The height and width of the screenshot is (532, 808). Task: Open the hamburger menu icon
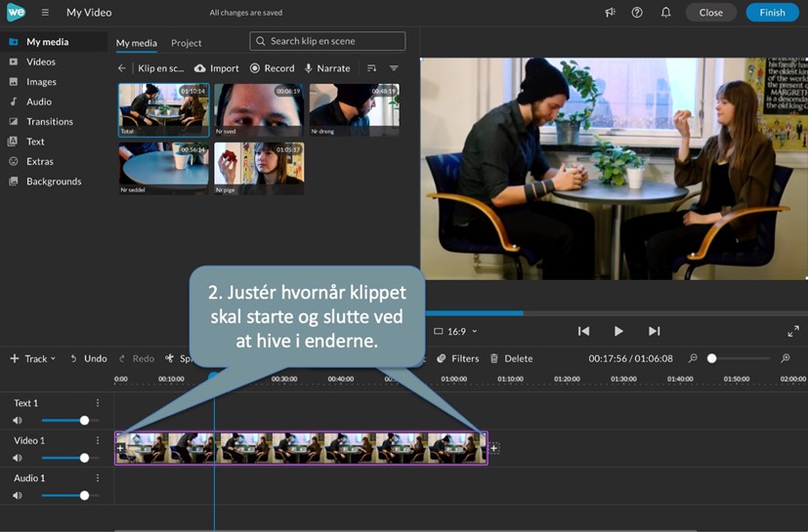tap(45, 13)
